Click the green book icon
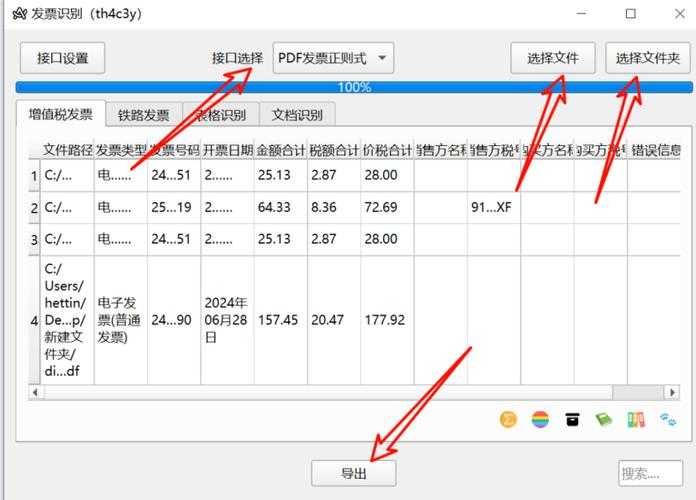 point(604,419)
